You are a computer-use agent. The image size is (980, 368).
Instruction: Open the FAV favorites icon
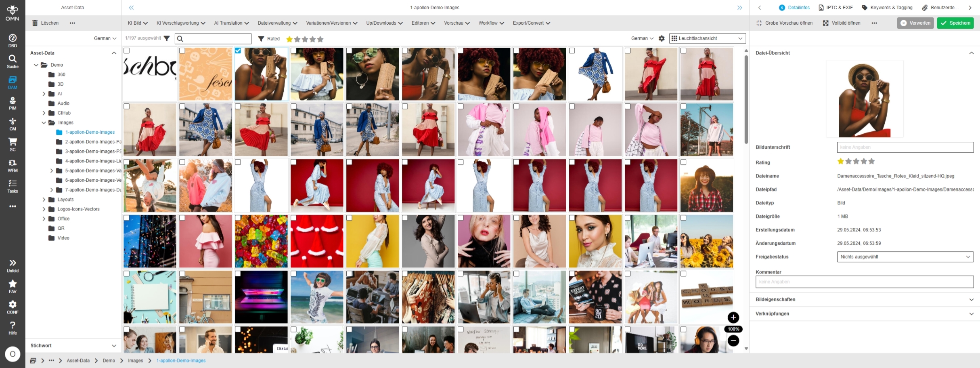click(x=13, y=286)
